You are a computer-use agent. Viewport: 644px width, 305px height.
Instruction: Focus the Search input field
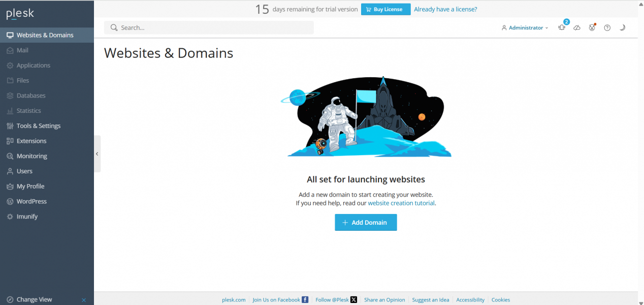tap(209, 27)
